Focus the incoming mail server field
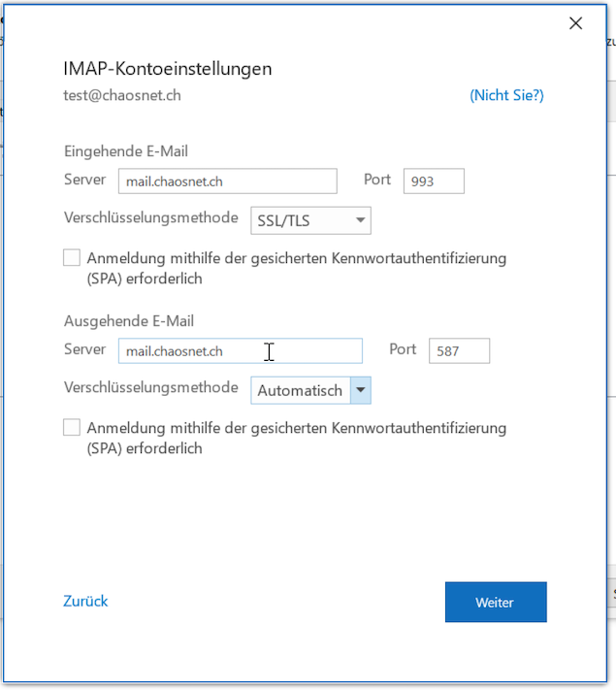 coord(227,181)
